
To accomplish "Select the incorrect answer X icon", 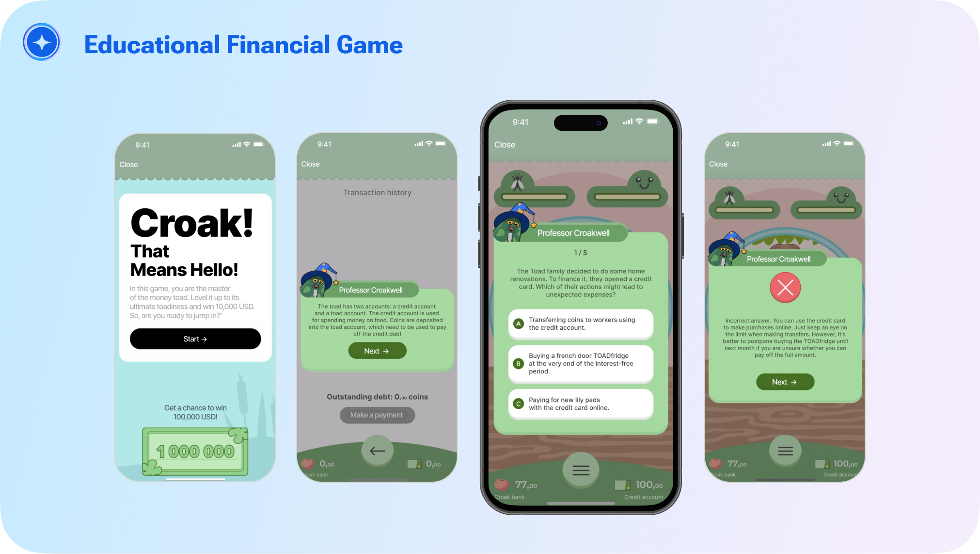I will click(x=784, y=288).
